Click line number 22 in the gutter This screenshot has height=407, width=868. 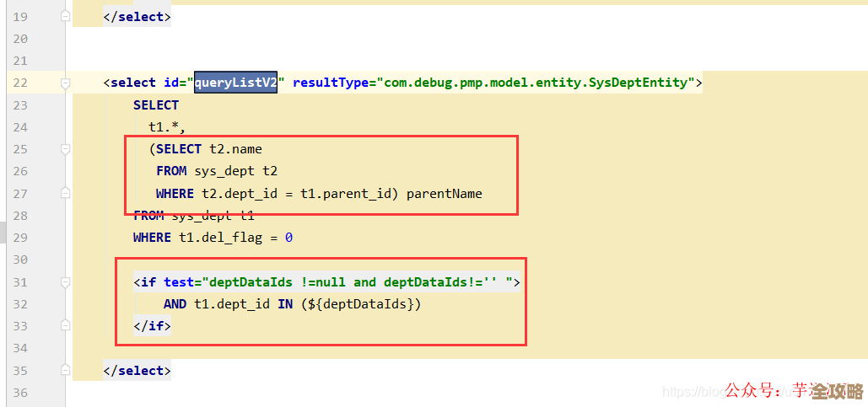[21, 83]
